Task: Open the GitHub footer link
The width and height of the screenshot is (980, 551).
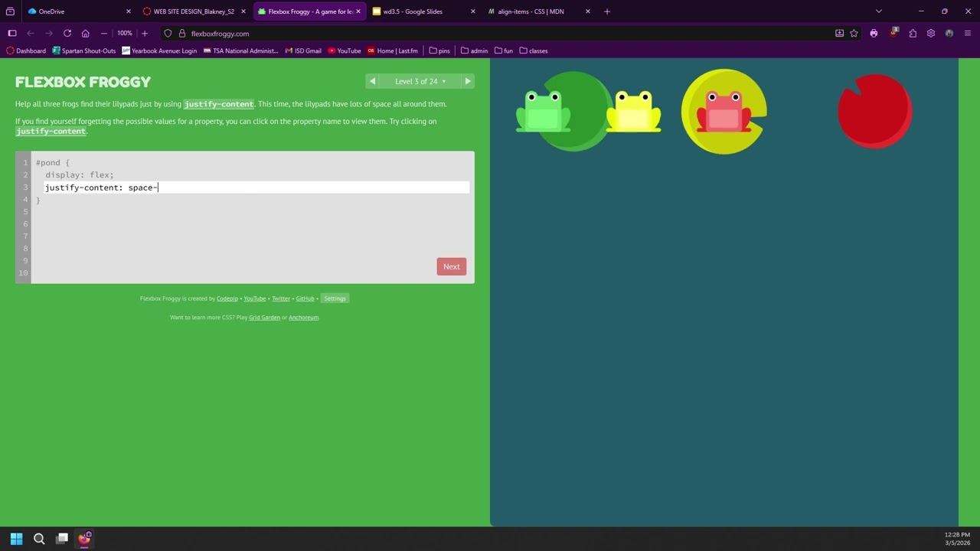Action: click(x=305, y=298)
